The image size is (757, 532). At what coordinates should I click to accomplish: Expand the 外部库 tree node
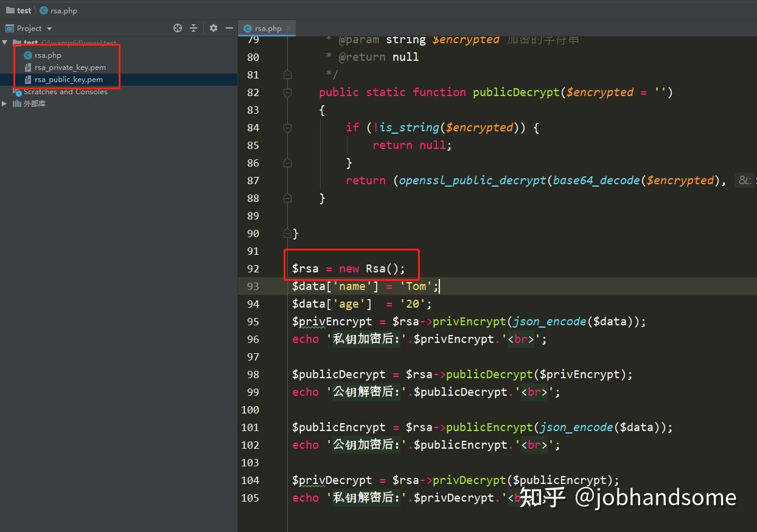[x=5, y=103]
